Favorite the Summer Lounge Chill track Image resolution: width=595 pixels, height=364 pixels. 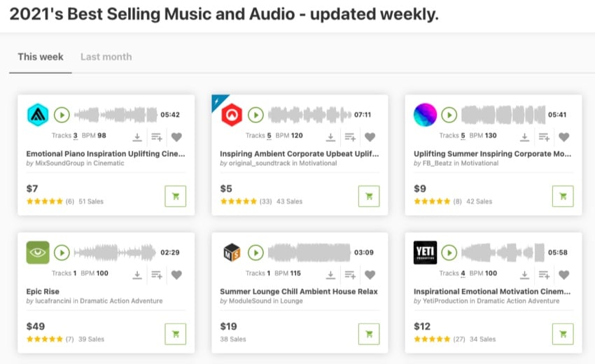tap(370, 275)
